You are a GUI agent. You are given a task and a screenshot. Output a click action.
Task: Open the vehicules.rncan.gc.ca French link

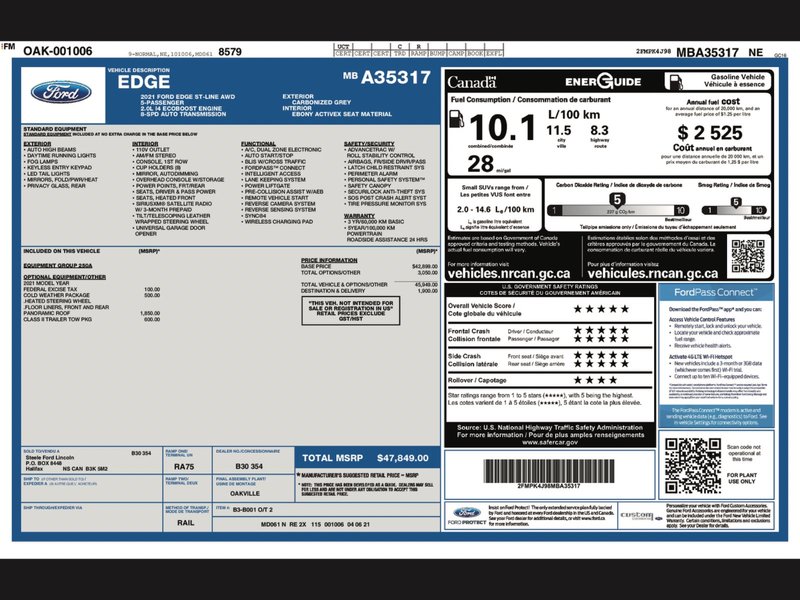[x=653, y=274]
